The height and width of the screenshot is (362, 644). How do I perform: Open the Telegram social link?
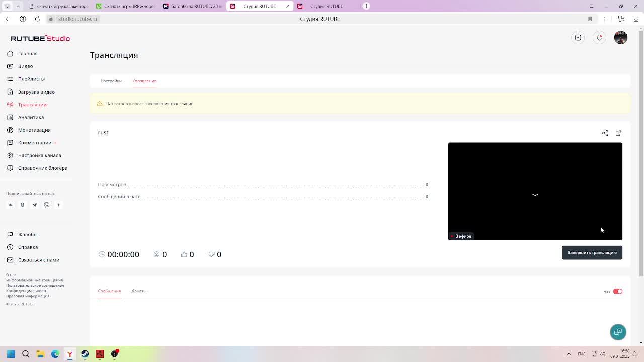pyautogui.click(x=34, y=205)
